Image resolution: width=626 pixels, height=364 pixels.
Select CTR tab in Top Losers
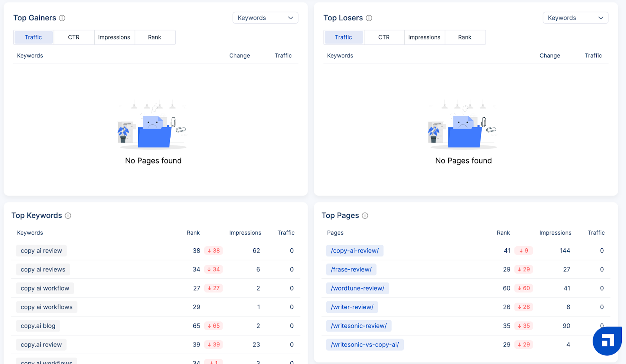[384, 37]
